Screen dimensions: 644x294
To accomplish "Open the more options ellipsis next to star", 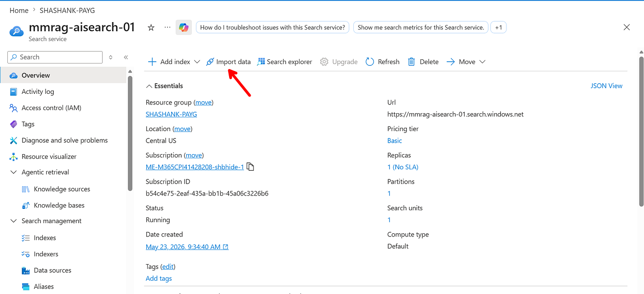I will 167,28.
